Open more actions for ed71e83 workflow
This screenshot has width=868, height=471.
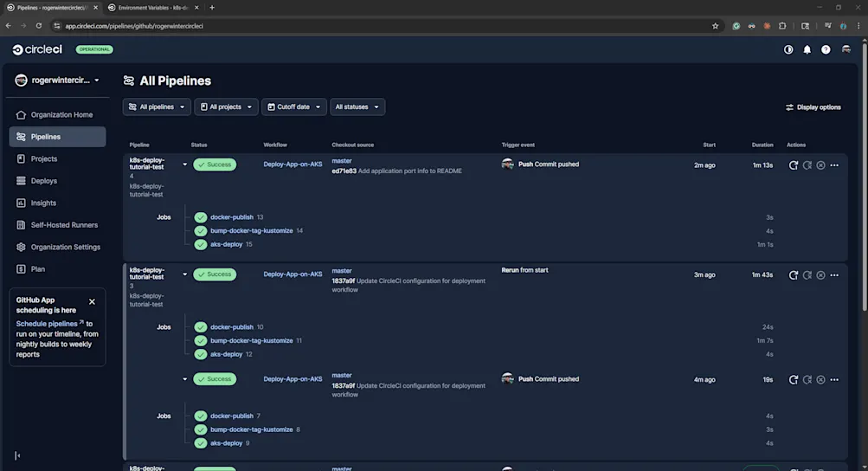point(834,165)
